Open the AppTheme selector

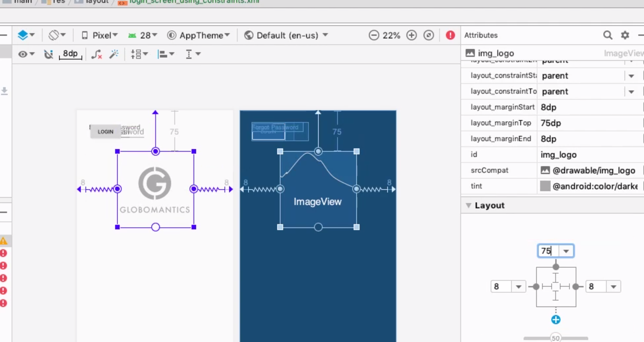pyautogui.click(x=199, y=35)
